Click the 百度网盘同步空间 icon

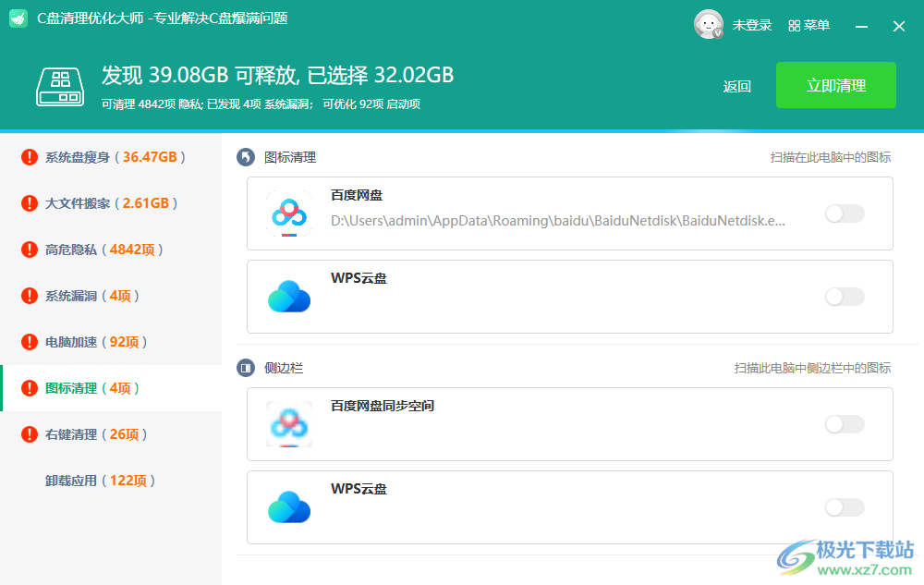click(289, 424)
